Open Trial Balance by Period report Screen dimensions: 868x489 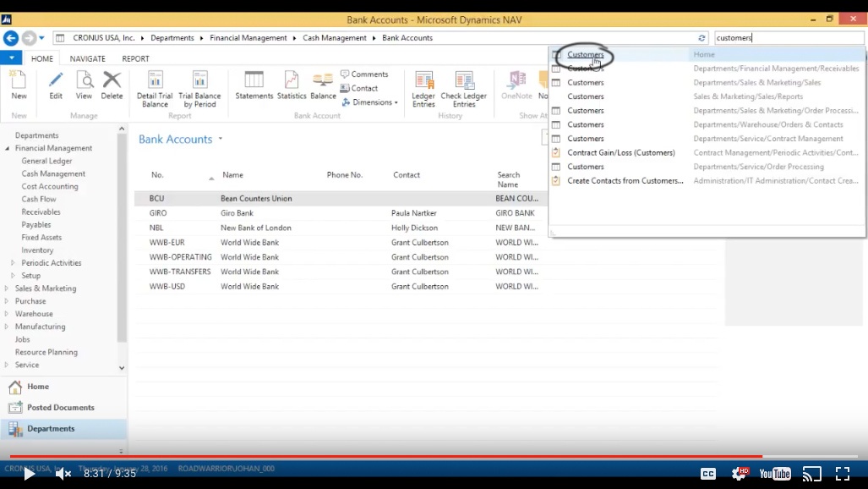[x=199, y=89]
